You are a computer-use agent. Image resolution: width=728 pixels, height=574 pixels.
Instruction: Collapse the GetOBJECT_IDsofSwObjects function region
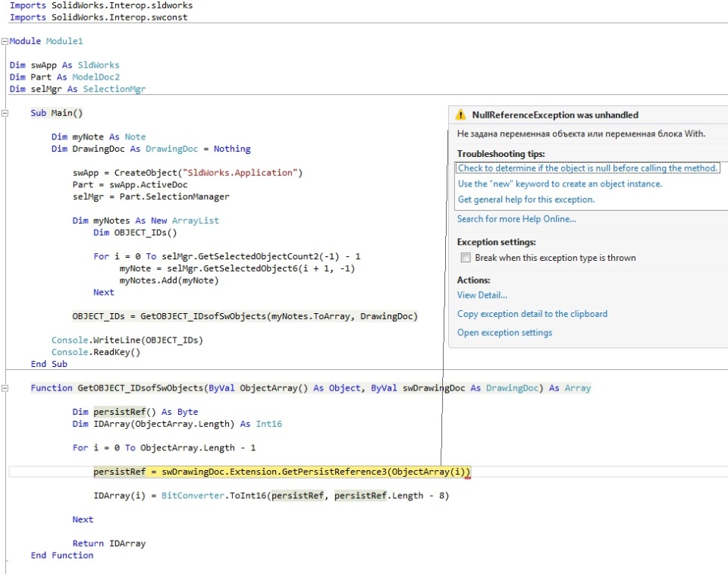coord(5,387)
